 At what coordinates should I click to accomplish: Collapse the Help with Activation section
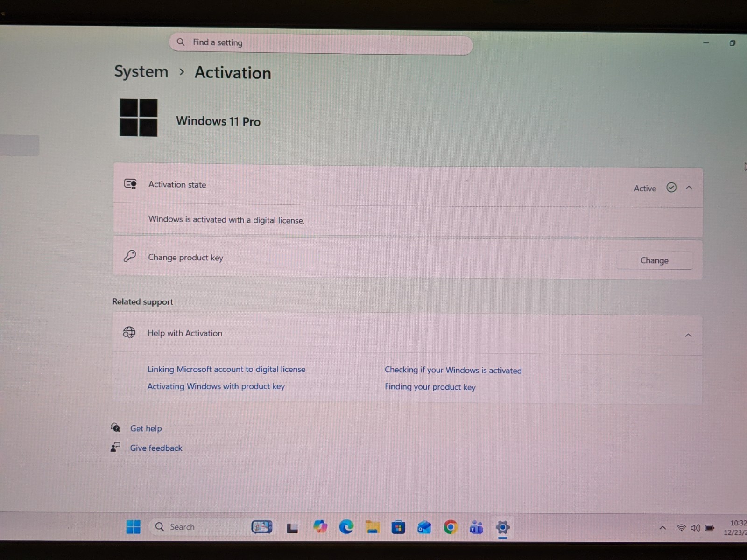[688, 335]
